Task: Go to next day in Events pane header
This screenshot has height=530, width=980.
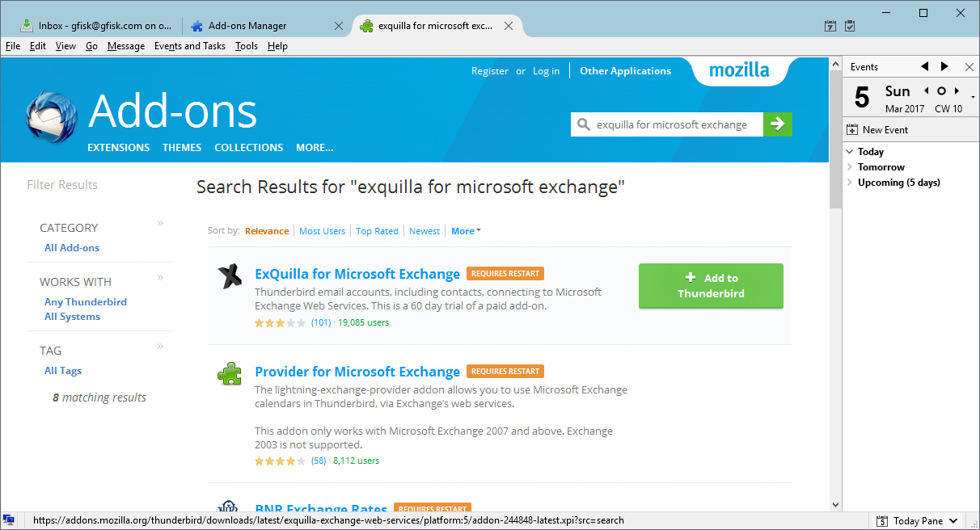Action: [944, 67]
